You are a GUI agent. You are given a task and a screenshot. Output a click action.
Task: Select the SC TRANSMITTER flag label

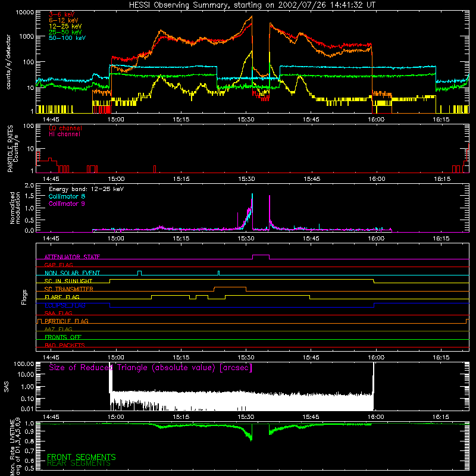click(x=69, y=289)
